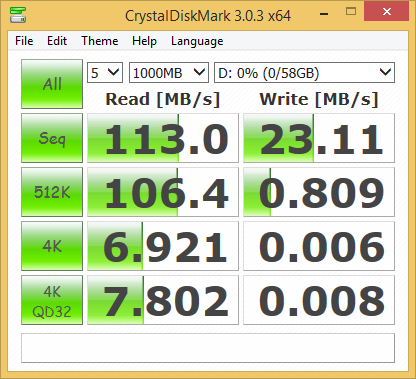Click the empty comment field at the bottom

pos(208,348)
